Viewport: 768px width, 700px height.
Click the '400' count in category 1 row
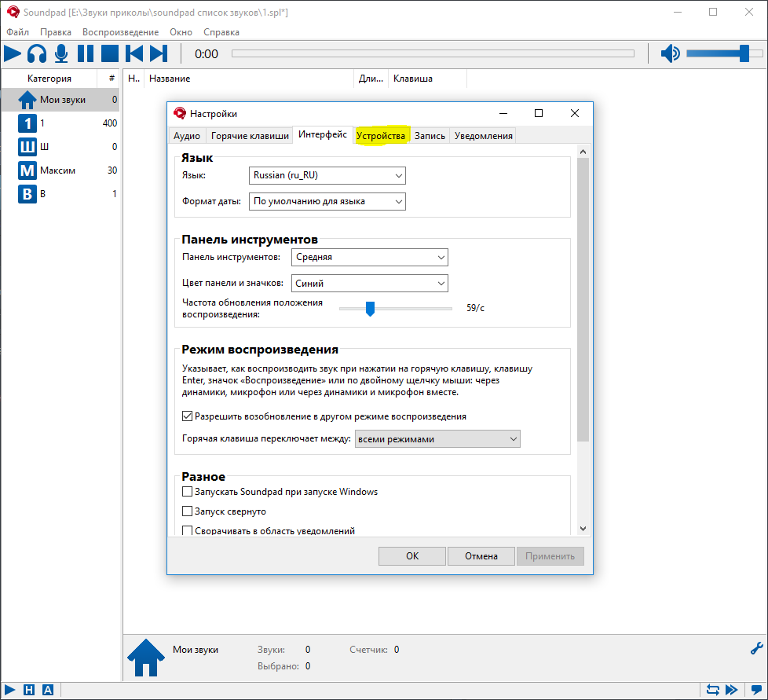pyautogui.click(x=110, y=123)
